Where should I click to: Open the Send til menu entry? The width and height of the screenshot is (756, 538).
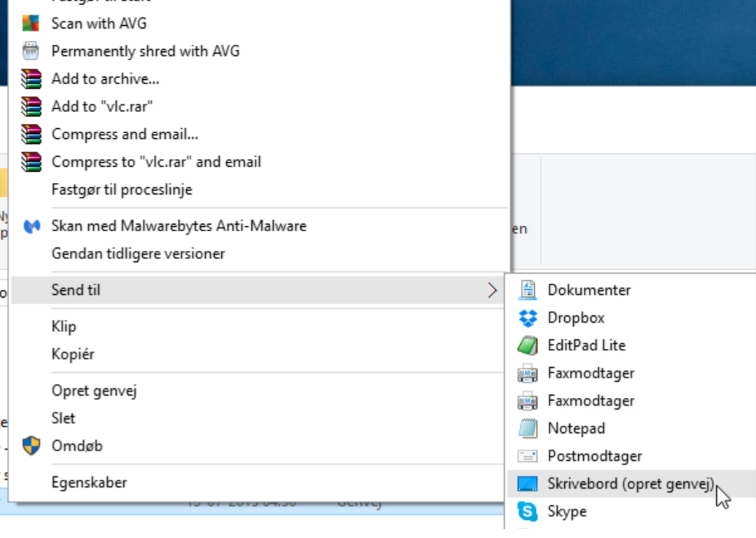click(x=258, y=290)
